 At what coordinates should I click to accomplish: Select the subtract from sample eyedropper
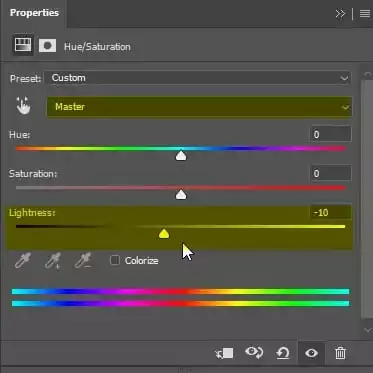[83, 261]
